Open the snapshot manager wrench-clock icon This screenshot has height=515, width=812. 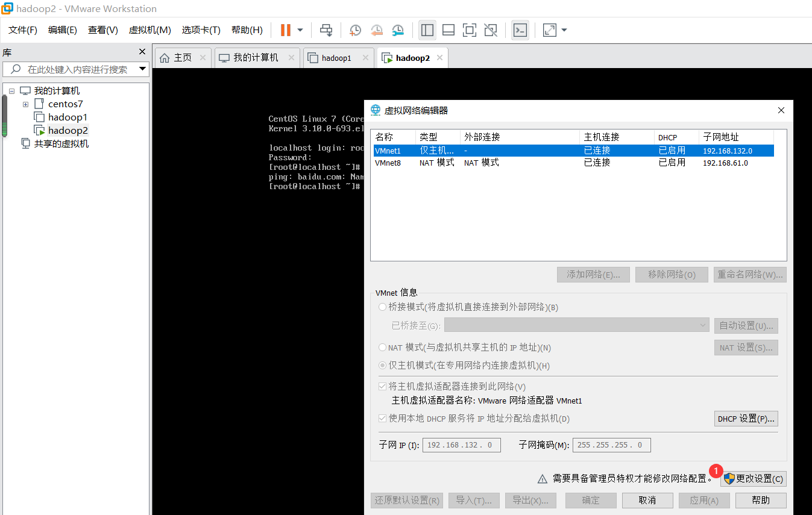(398, 30)
